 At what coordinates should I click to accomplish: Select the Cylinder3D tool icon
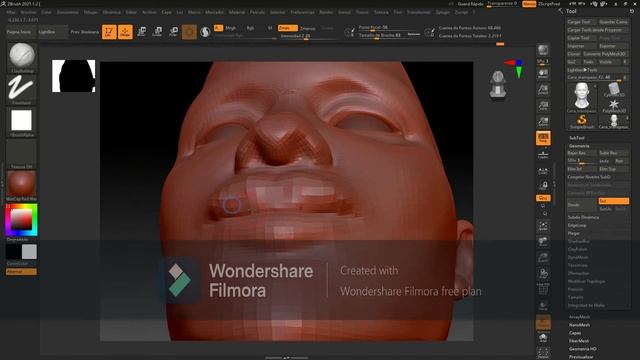coord(613,89)
